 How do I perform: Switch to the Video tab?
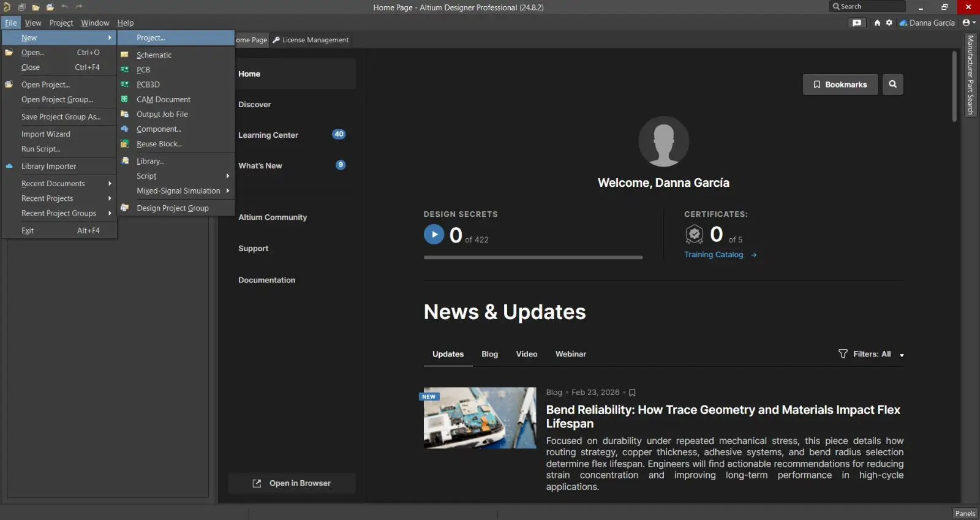(527, 354)
